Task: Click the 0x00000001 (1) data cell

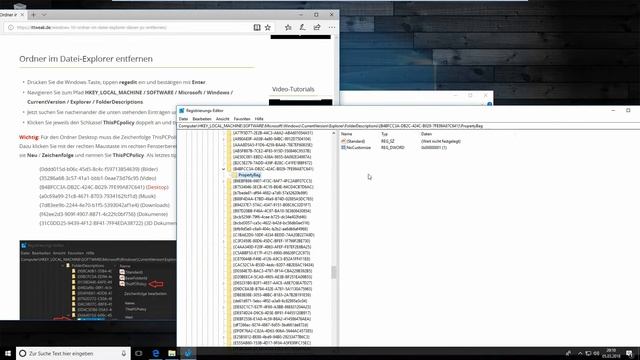Action: (434, 147)
